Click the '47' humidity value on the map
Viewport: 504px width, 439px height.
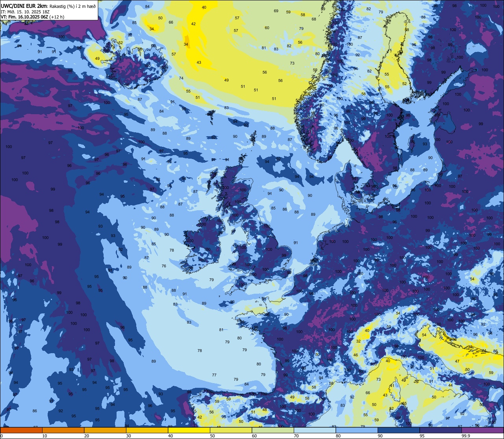tap(457, 361)
